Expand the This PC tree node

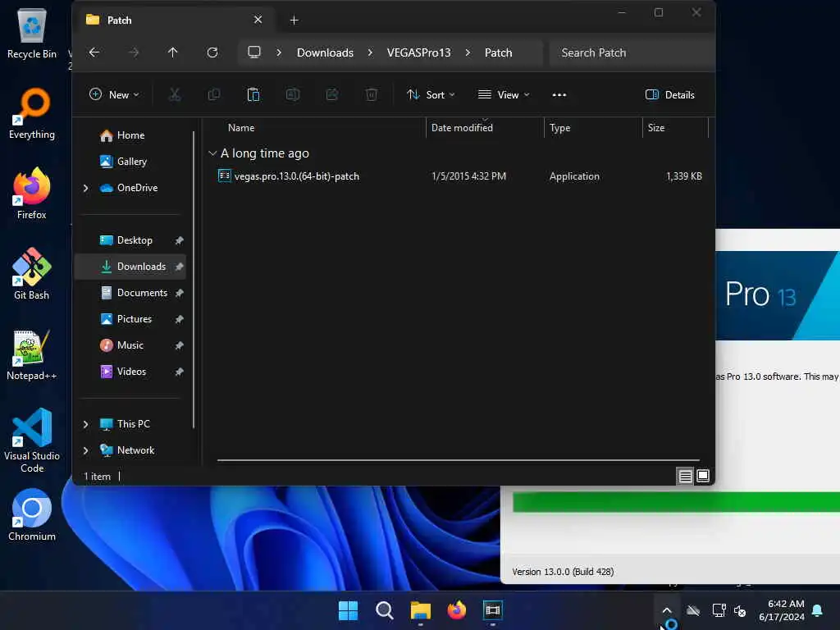[x=85, y=424]
